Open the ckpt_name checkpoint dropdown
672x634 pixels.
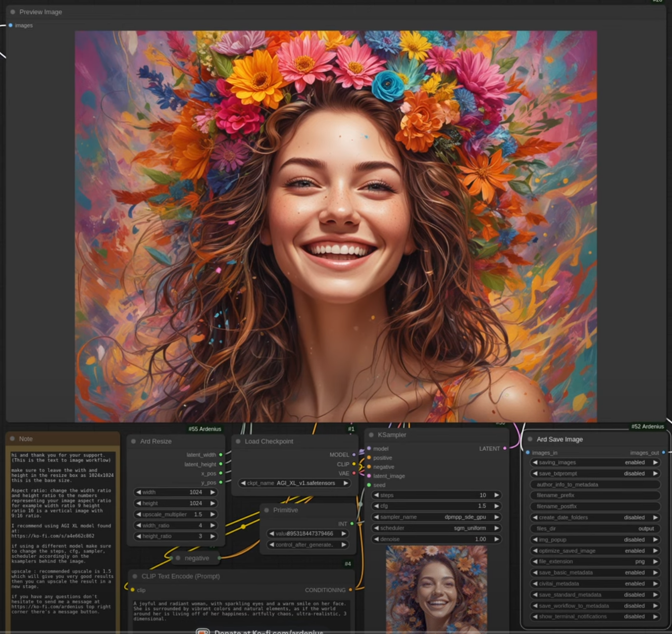pyautogui.click(x=294, y=483)
